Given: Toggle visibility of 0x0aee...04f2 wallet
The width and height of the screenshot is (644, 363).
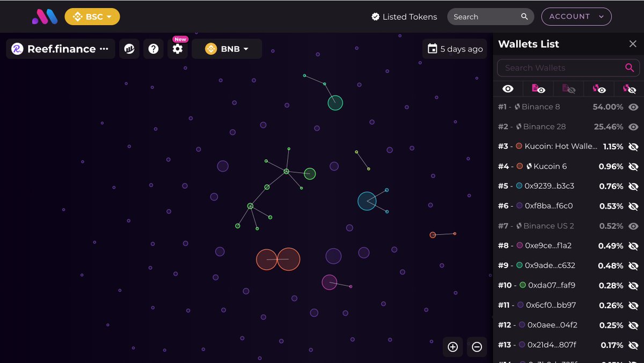Looking at the screenshot, I should pyautogui.click(x=633, y=325).
